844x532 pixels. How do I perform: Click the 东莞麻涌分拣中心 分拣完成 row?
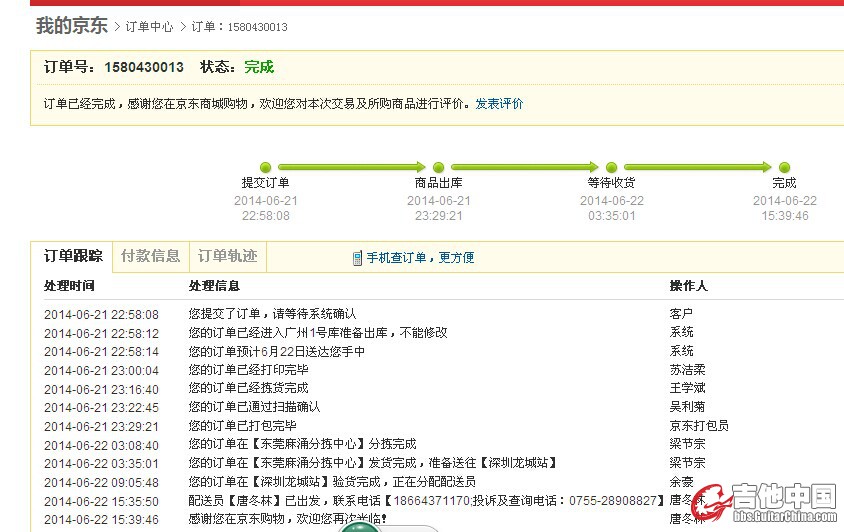[x=303, y=444]
